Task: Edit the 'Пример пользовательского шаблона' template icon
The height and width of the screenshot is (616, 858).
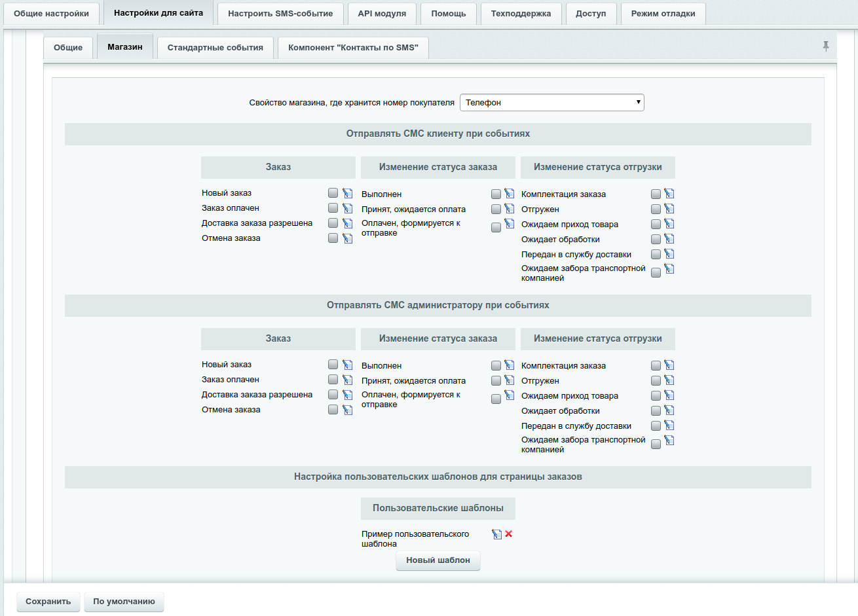Action: (496, 534)
